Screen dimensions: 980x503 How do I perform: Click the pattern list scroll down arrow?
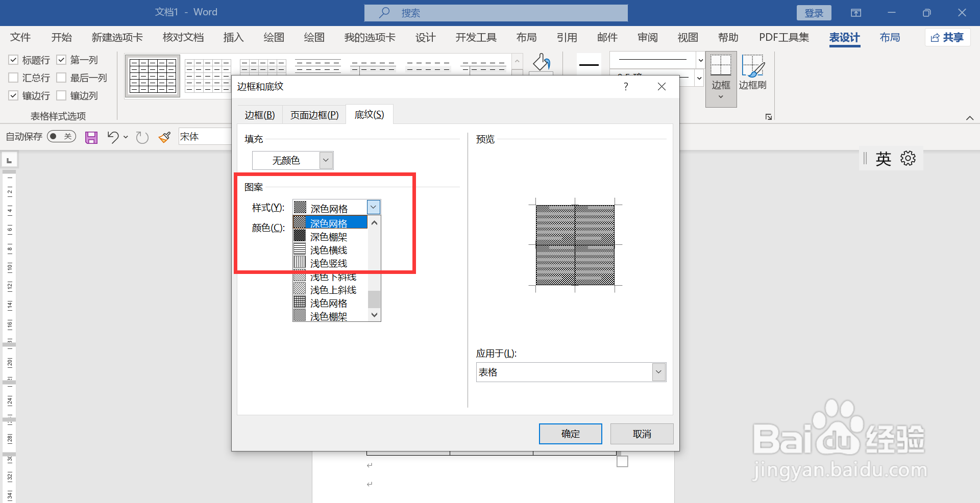click(375, 315)
